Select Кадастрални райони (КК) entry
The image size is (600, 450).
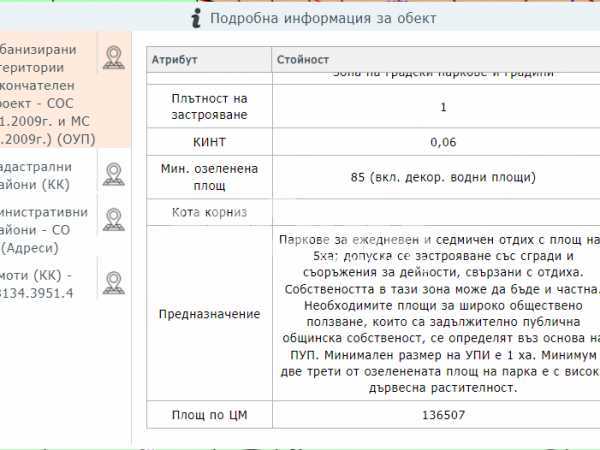point(36,176)
